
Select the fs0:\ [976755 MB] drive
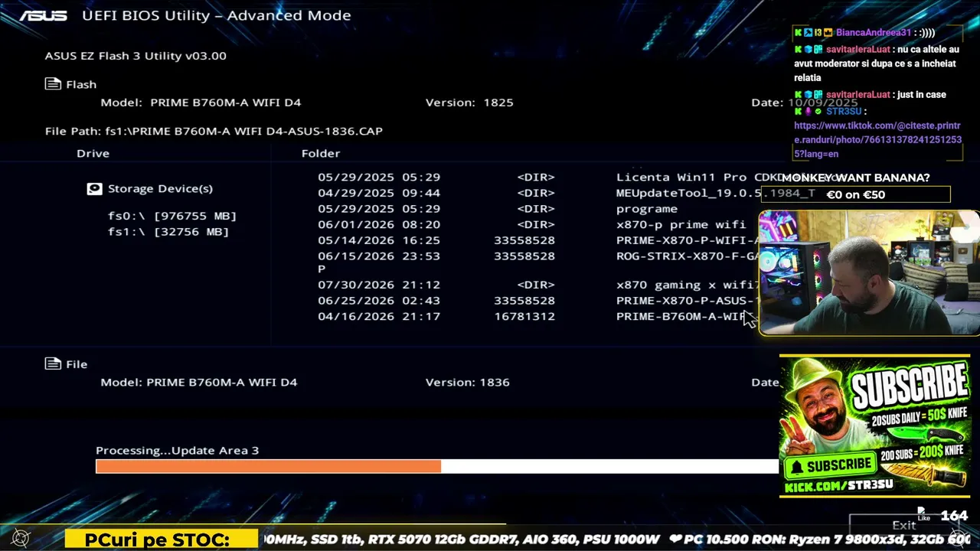pos(172,216)
